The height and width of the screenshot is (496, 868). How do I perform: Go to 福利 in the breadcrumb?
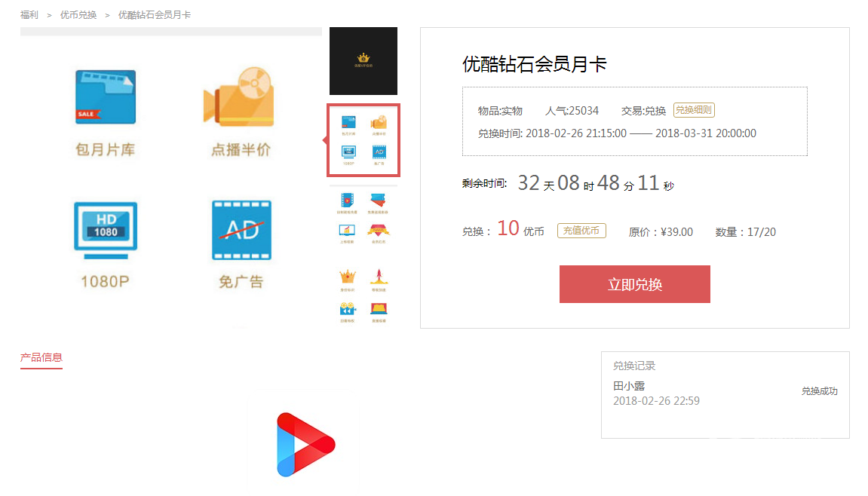click(29, 15)
